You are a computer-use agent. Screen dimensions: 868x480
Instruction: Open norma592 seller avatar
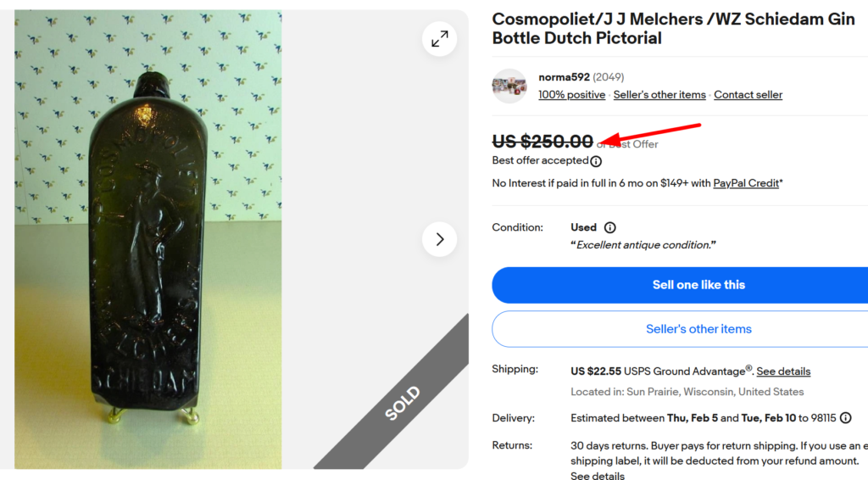[509, 86]
